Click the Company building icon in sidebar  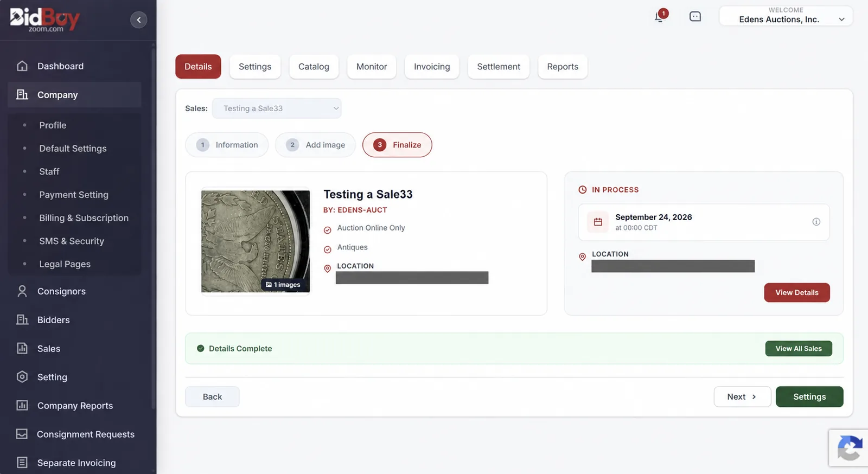tap(22, 94)
